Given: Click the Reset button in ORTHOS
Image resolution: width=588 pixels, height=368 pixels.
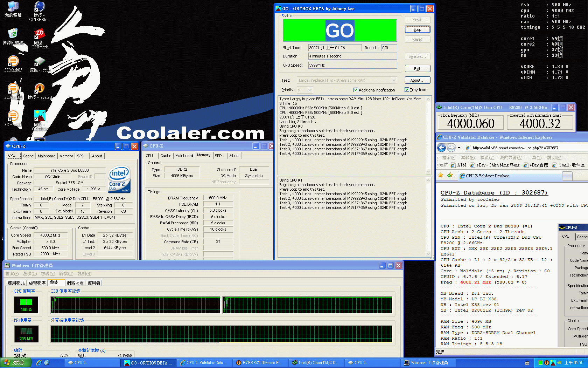Looking at the screenshot, I should tap(418, 39).
